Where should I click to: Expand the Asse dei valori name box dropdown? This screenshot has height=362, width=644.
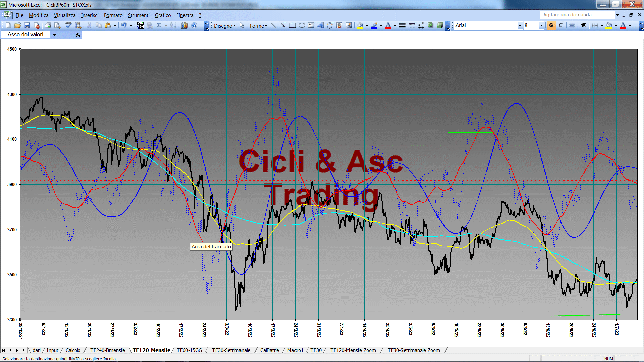point(54,35)
